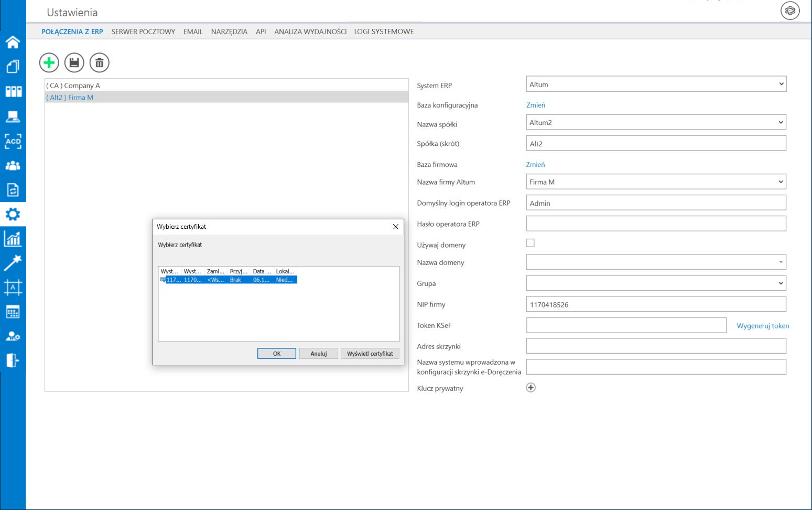Click the logout door sidebar icon
Viewport: 812px width, 510px height.
pos(13,360)
